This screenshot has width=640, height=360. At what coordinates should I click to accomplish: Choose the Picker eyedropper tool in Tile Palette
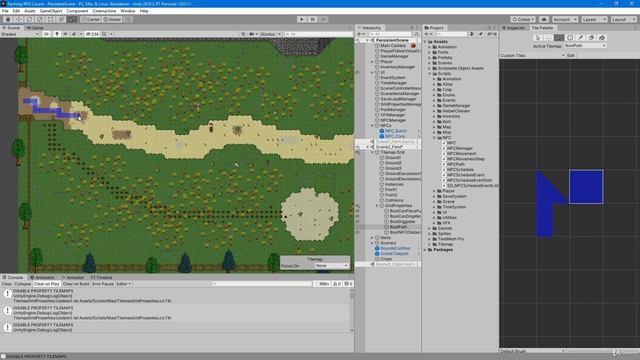[580, 38]
